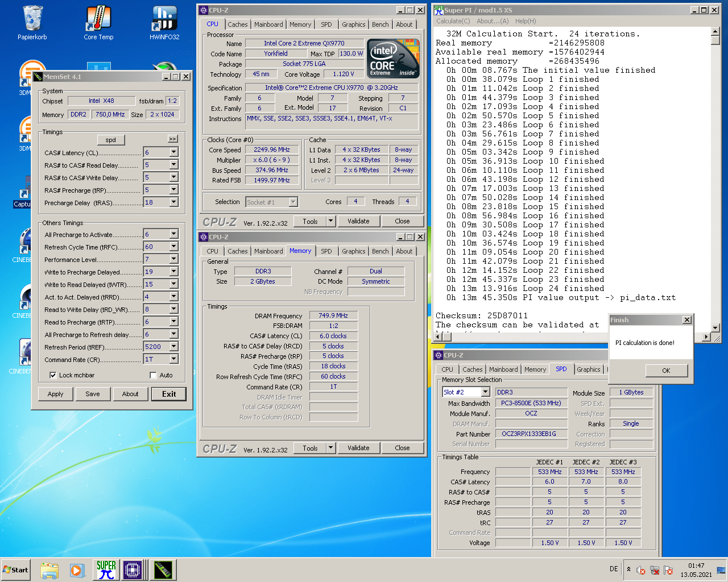Switch to Caches tab in top CPU-Z window

238,24
